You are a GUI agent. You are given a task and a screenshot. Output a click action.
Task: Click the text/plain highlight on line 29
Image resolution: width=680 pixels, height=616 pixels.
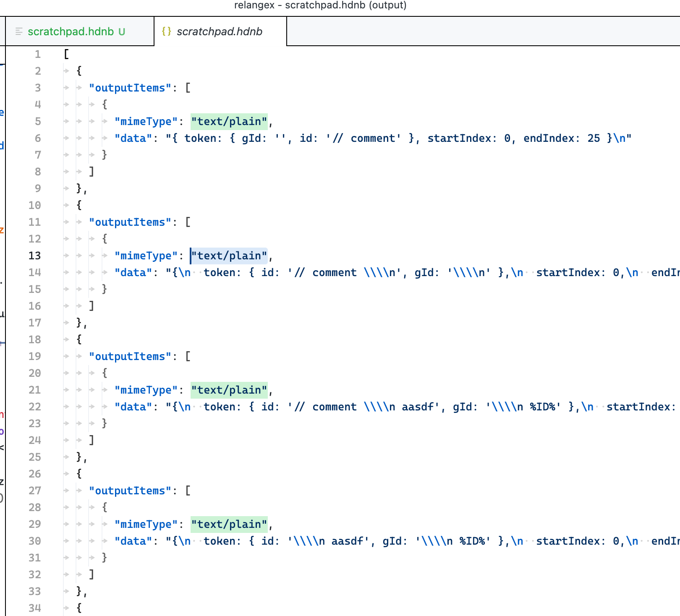[229, 524]
